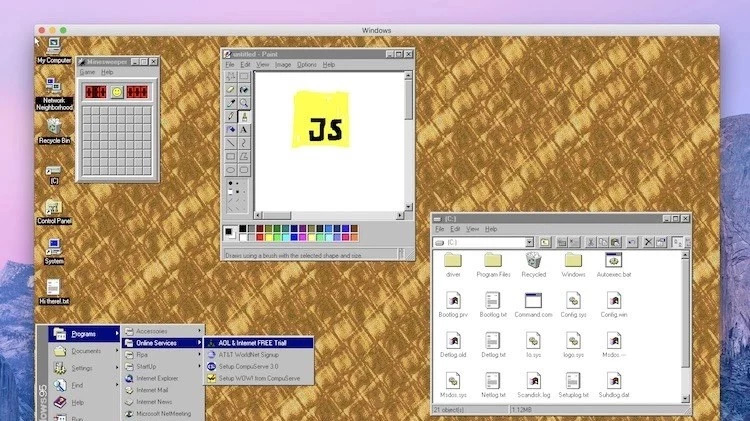Expand the Settings submenu in Start menu
The image size is (750, 421).
[x=84, y=368]
